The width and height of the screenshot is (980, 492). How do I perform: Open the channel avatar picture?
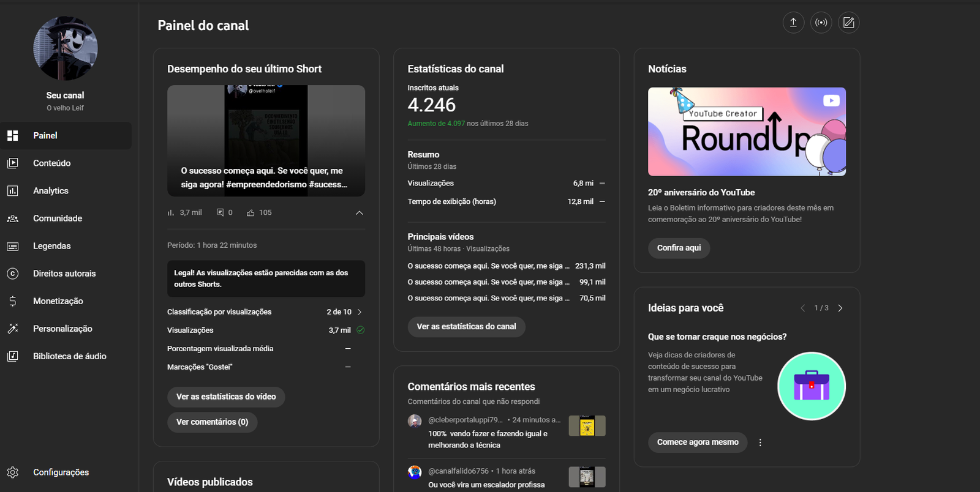[x=66, y=48]
